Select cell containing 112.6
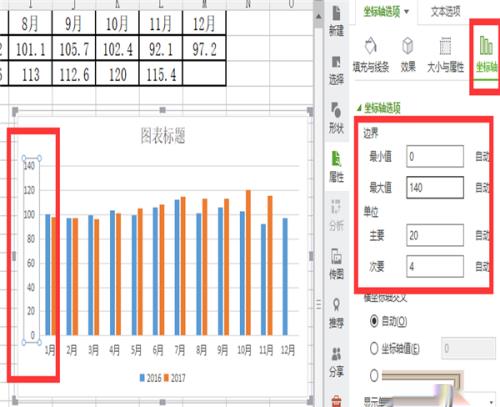This screenshot has width=500, height=407. click(x=74, y=74)
